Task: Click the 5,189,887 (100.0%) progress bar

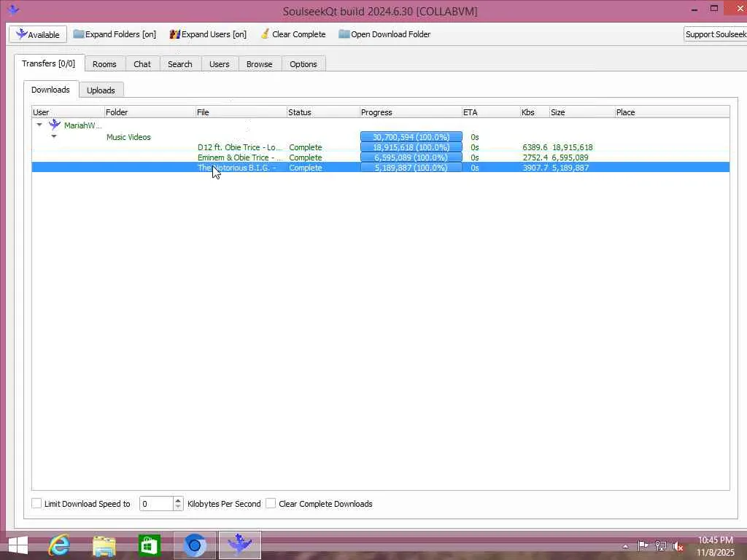Action: pos(411,168)
